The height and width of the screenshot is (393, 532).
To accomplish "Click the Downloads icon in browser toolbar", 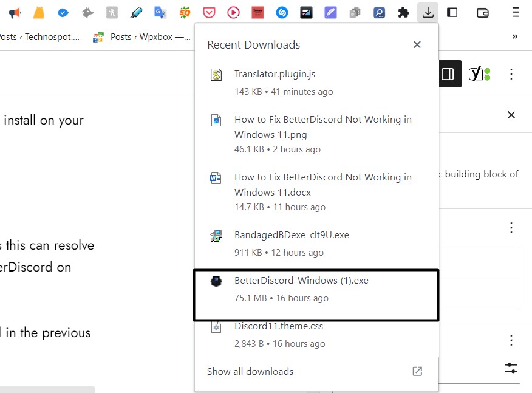I will coord(428,12).
